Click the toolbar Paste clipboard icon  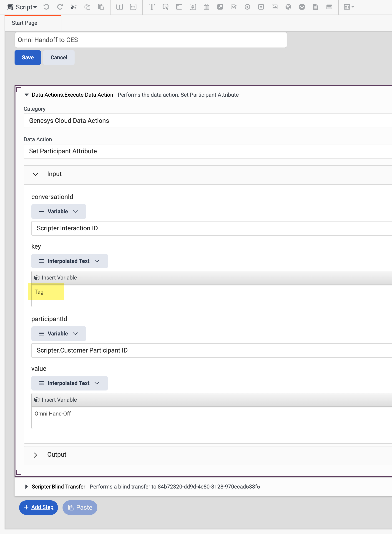[101, 7]
